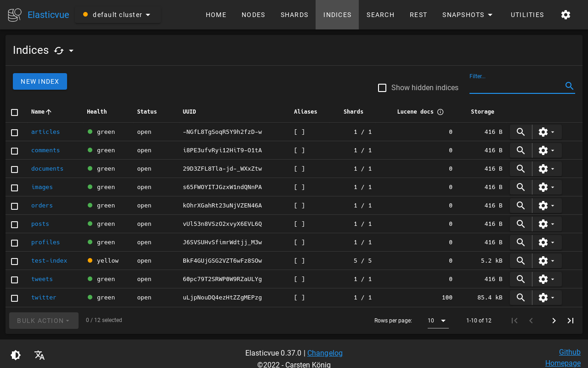The image size is (588, 368).
Task: Select the twitter row checkbox
Action: [x=15, y=298]
